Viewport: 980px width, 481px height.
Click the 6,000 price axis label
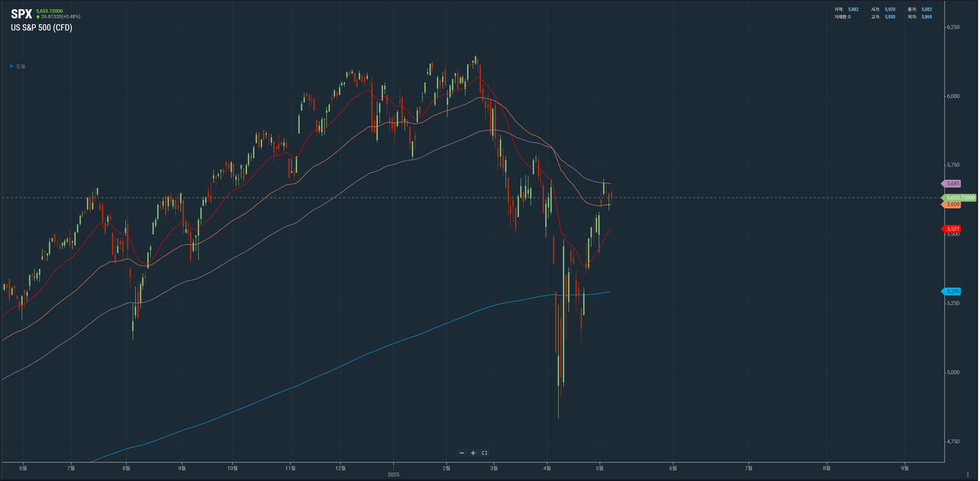point(953,96)
